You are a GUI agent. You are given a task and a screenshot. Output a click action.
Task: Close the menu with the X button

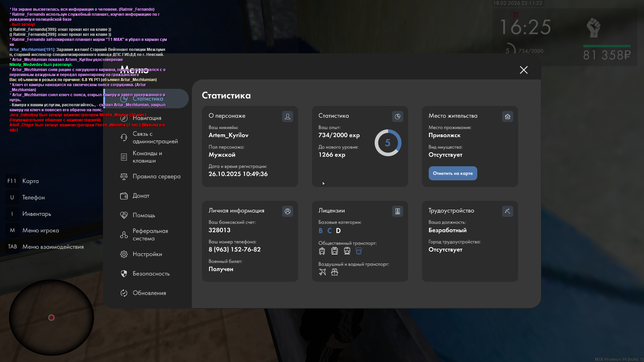(x=524, y=70)
